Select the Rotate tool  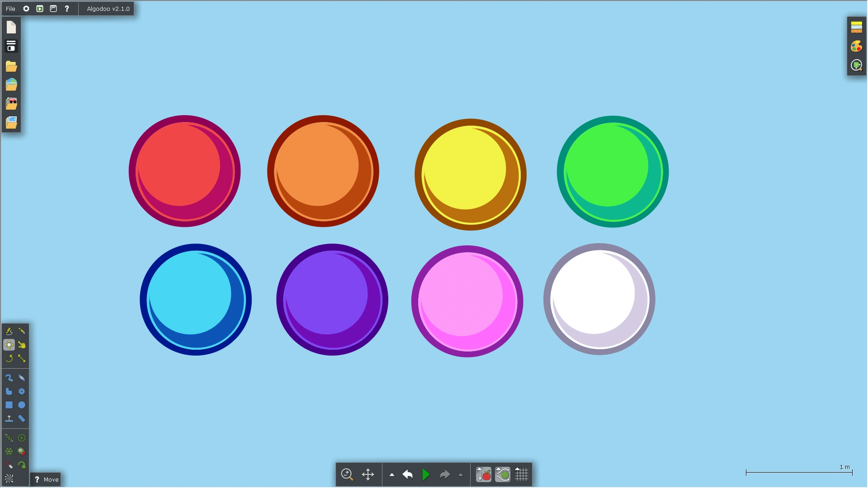(x=9, y=359)
